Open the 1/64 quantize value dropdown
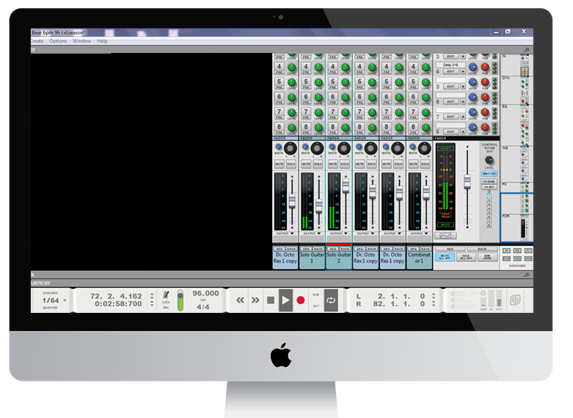The image size is (573, 418). click(x=54, y=300)
